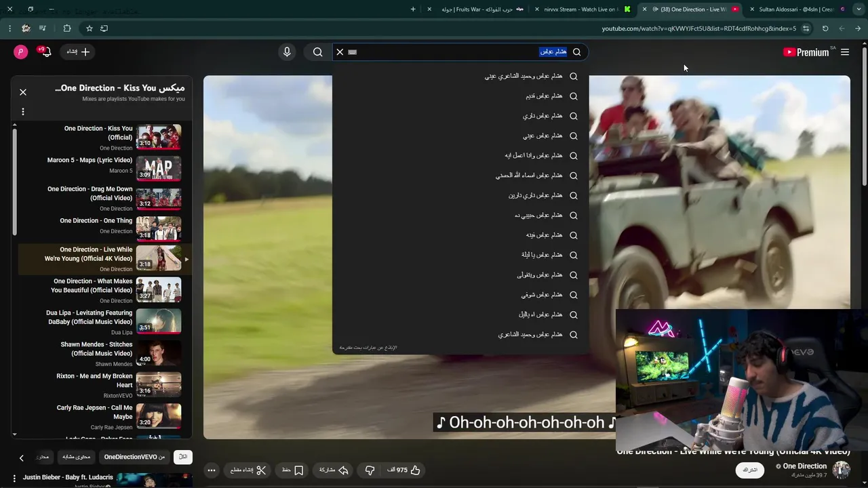Open the browser three-dot menu
The image size is (868, 488).
pyautogui.click(x=9, y=28)
